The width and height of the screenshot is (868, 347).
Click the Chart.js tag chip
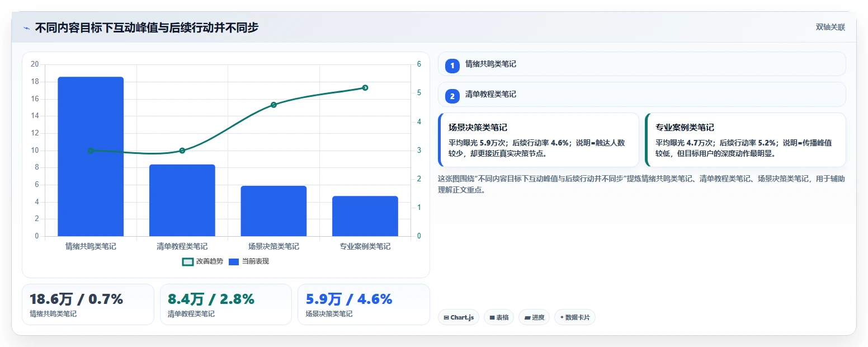pos(459,317)
